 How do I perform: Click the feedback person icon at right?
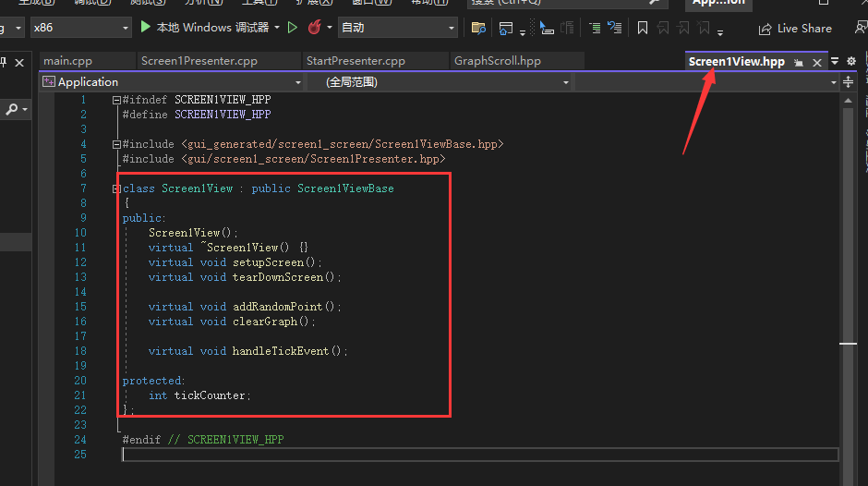(x=861, y=28)
